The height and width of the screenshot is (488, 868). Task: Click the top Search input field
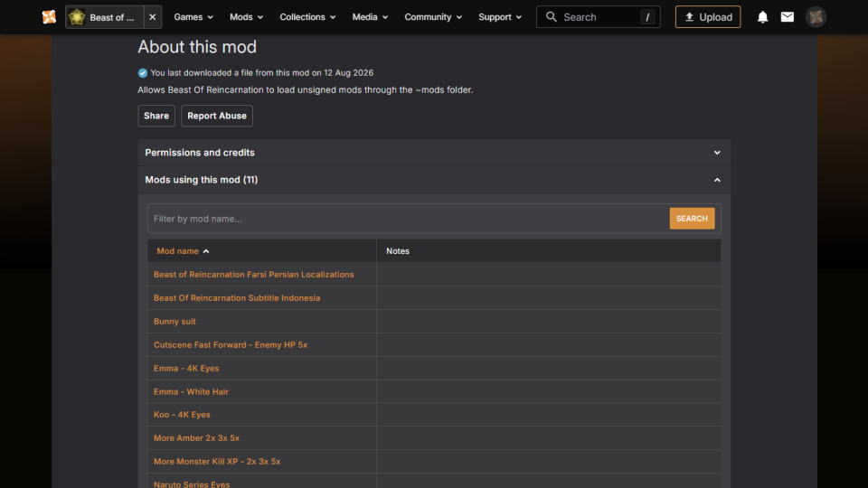click(x=598, y=17)
